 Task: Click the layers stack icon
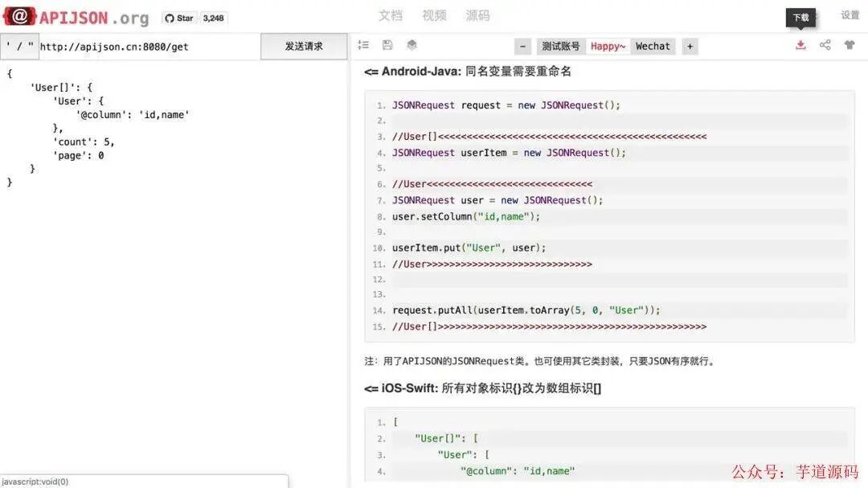pos(411,45)
